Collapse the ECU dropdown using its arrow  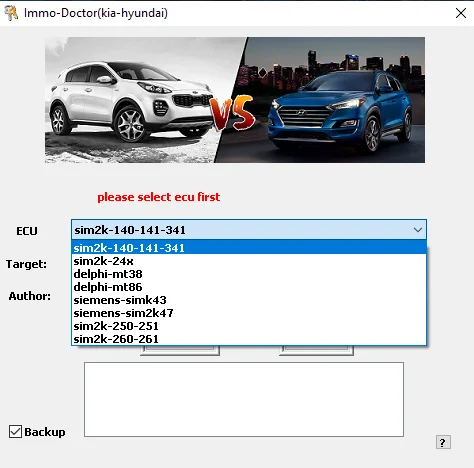click(418, 230)
